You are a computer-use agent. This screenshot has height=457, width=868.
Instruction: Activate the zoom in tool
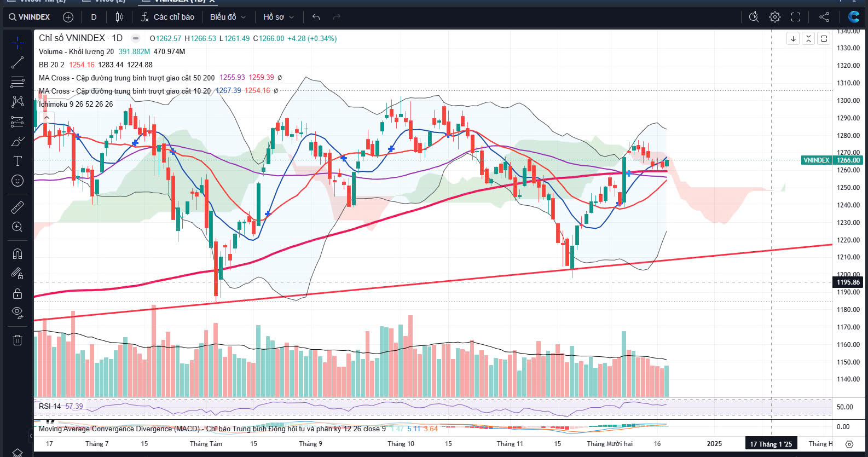(18, 227)
